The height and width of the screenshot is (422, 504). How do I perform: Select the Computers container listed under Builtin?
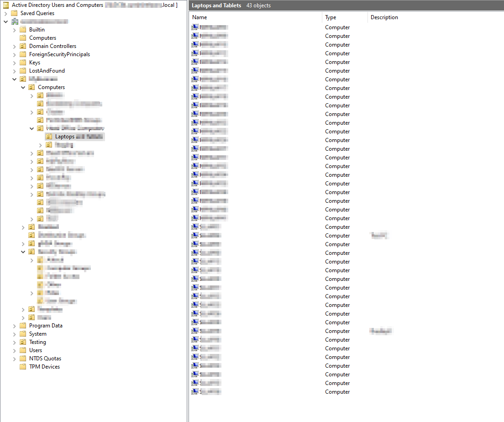pyautogui.click(x=42, y=38)
